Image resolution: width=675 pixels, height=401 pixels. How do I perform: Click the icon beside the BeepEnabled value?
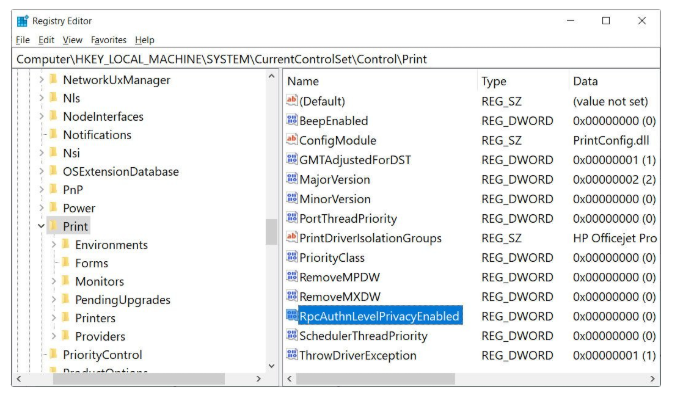tap(292, 121)
